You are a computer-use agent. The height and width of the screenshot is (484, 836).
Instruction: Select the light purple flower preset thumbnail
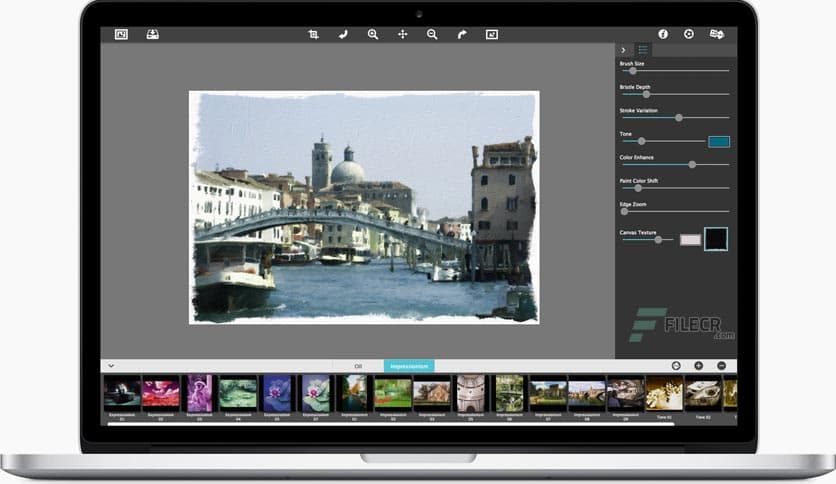coord(316,393)
